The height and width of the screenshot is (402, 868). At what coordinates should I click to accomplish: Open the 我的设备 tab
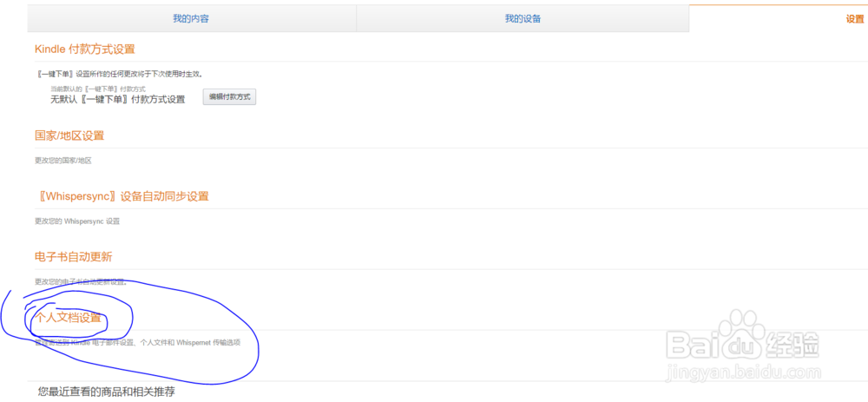[x=523, y=19]
